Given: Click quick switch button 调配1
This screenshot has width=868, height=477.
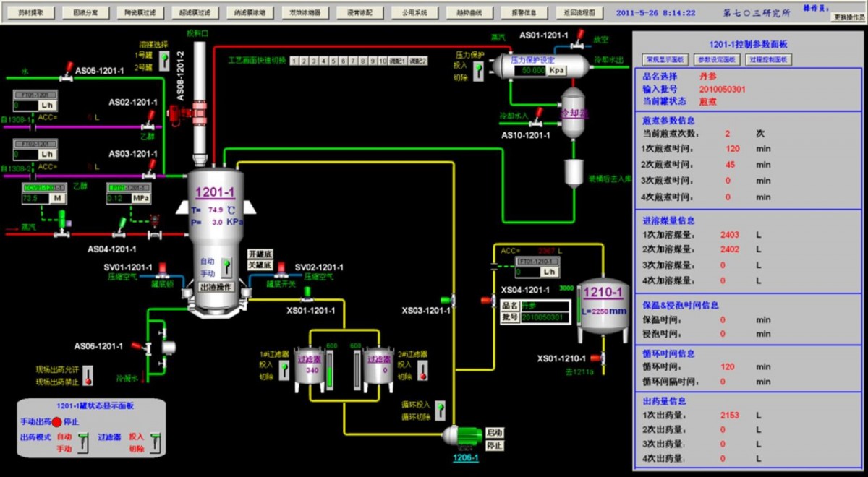Looking at the screenshot, I should coord(398,61).
